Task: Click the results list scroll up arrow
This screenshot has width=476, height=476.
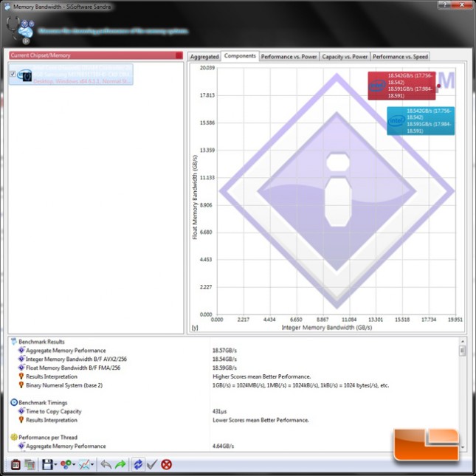Action: point(463,341)
